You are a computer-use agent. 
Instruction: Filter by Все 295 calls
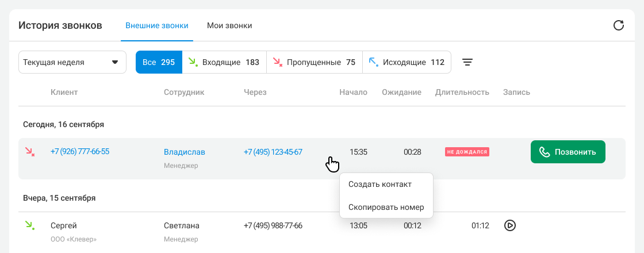(159, 62)
